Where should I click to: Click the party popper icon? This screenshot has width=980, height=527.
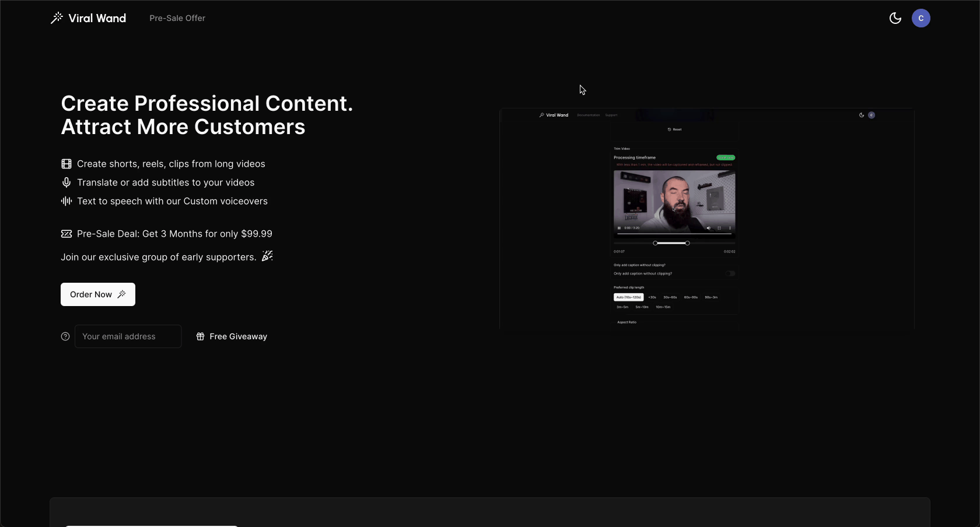tap(267, 256)
